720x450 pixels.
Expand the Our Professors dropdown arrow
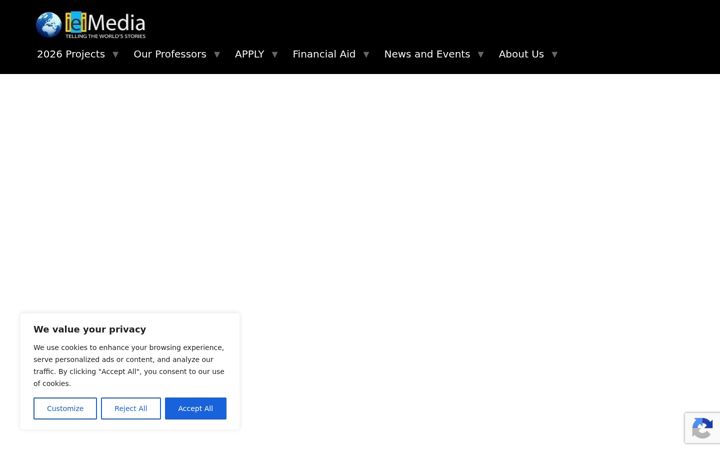coord(217,55)
